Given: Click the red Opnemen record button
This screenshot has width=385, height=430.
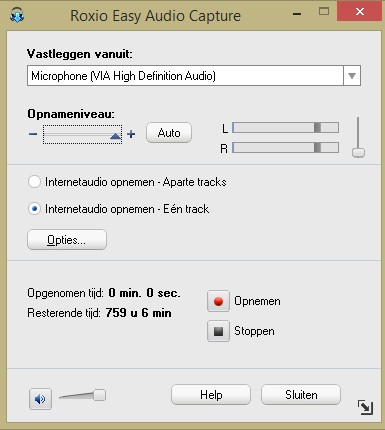Looking at the screenshot, I should (x=218, y=301).
